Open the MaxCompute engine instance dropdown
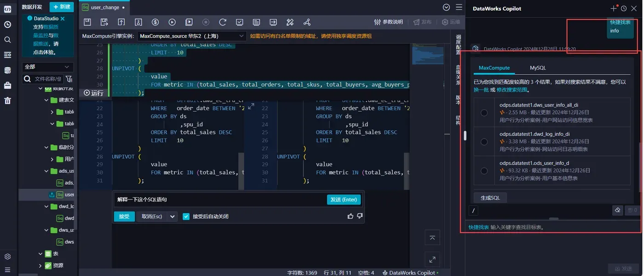644x276 pixels. [x=192, y=36]
